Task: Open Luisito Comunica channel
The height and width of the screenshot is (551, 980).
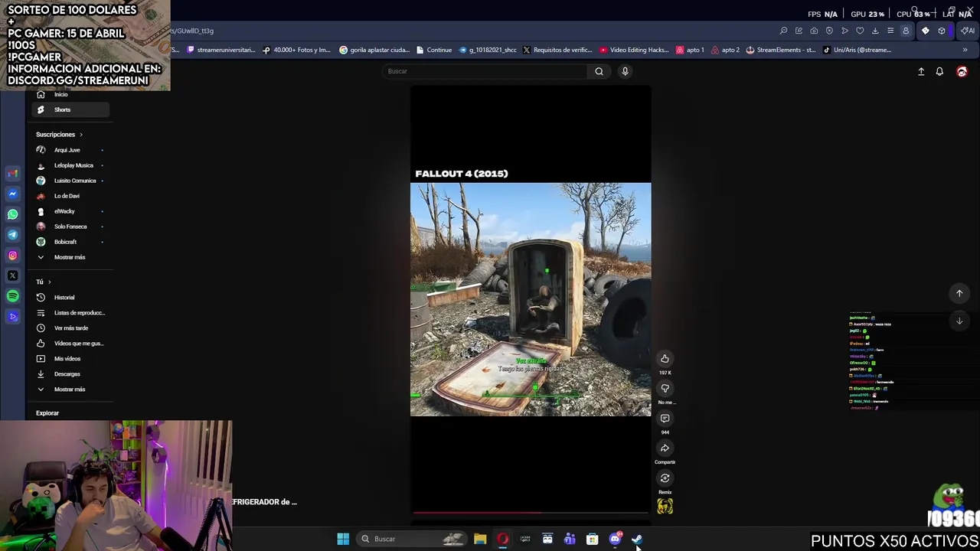Action: 70,181
